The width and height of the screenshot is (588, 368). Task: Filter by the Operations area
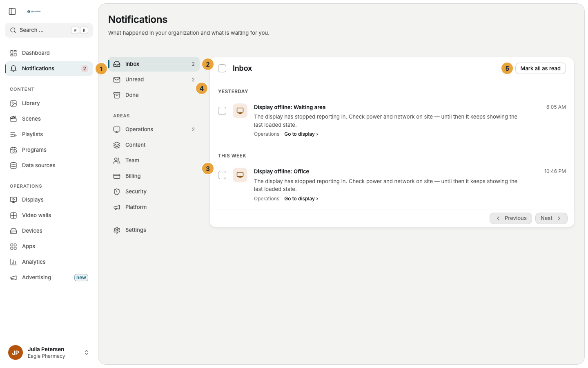click(x=154, y=130)
